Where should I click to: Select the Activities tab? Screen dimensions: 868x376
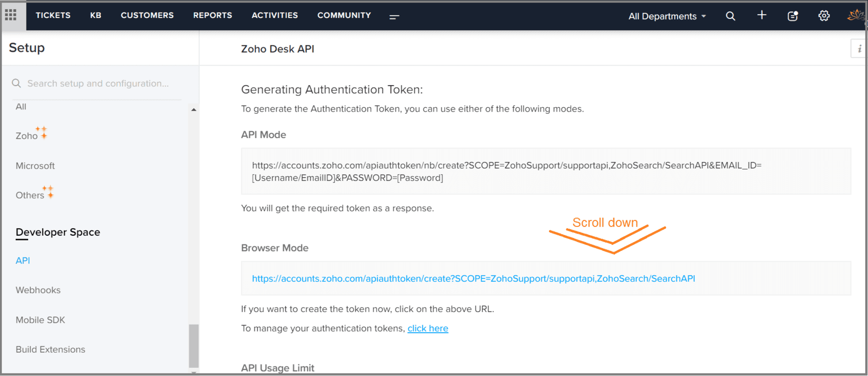point(275,15)
